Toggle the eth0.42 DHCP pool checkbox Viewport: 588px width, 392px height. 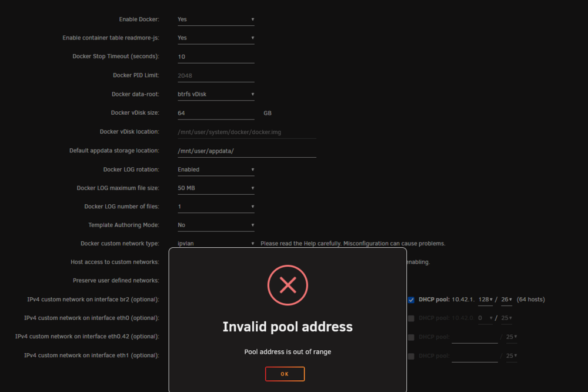pos(411,337)
